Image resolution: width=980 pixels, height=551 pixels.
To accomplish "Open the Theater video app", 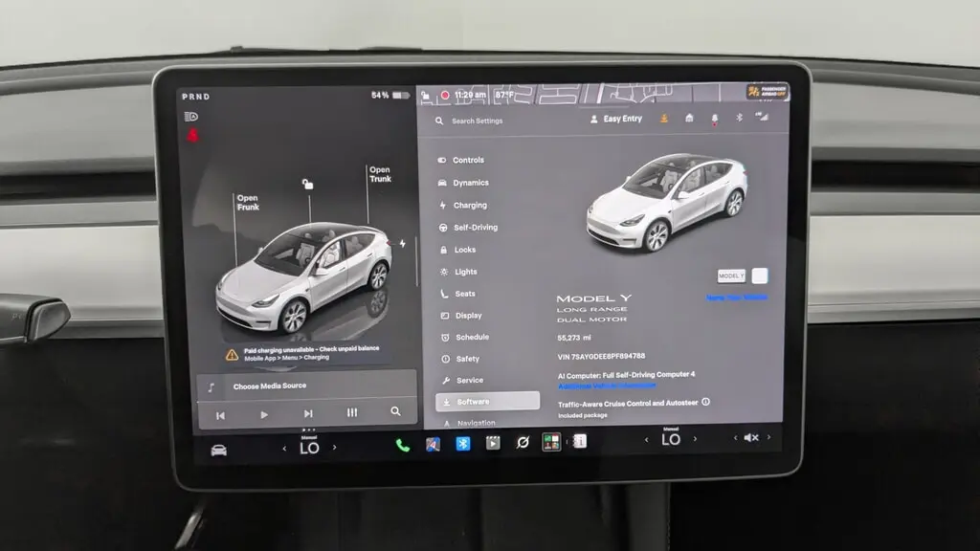I will (493, 443).
